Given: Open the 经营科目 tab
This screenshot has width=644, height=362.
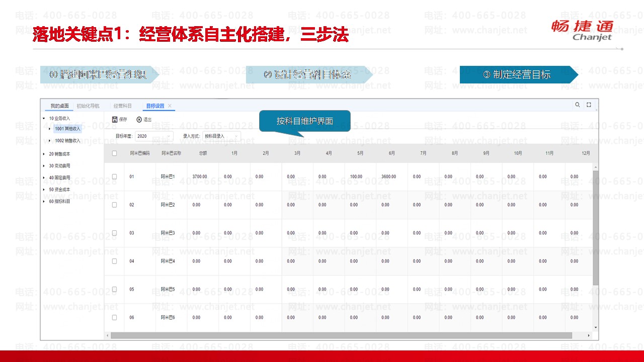Looking at the screenshot, I should 122,106.
